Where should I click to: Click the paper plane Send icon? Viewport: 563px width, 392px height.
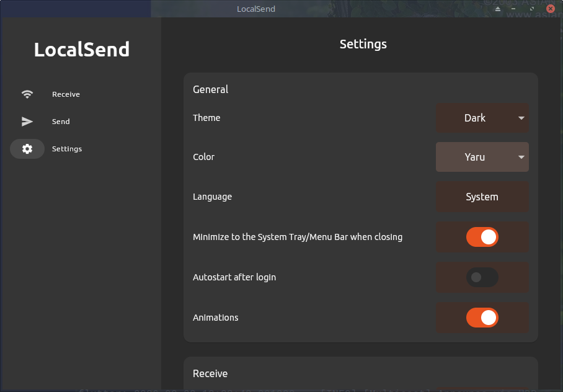(x=27, y=122)
